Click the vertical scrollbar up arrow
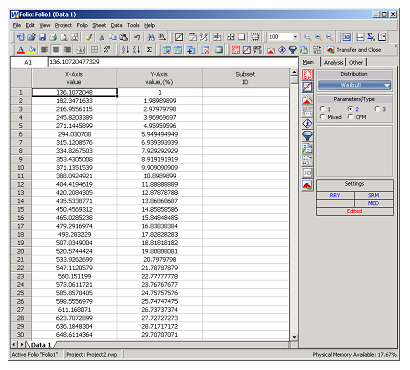Image resolution: width=410 pixels, height=370 pixels. point(294,72)
